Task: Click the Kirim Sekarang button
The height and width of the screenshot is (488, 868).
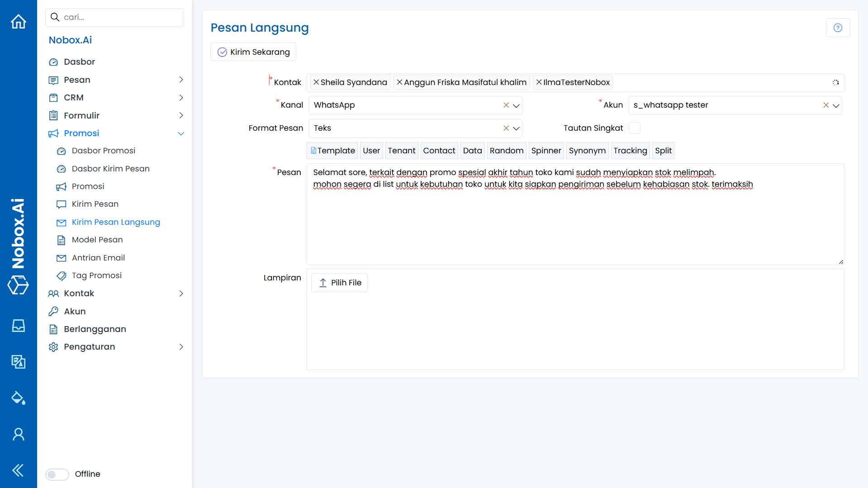Action: tap(253, 52)
